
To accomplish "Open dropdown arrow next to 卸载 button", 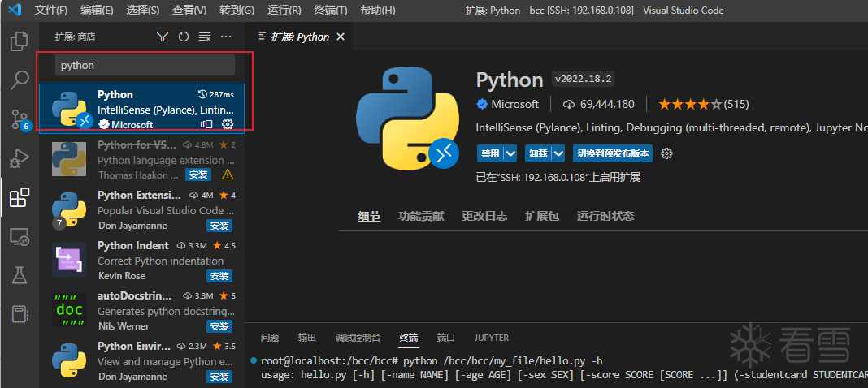I will coord(558,153).
